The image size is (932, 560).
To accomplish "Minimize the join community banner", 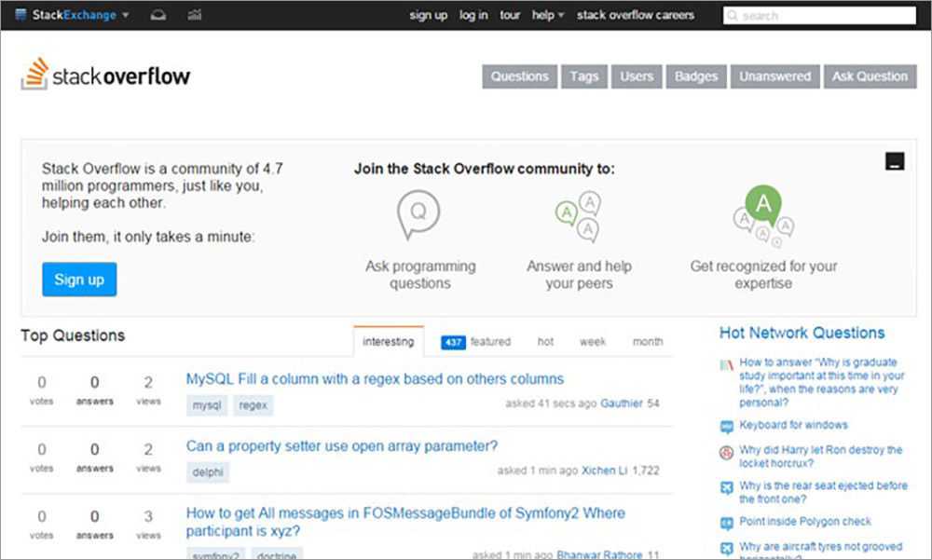I will click(x=895, y=161).
